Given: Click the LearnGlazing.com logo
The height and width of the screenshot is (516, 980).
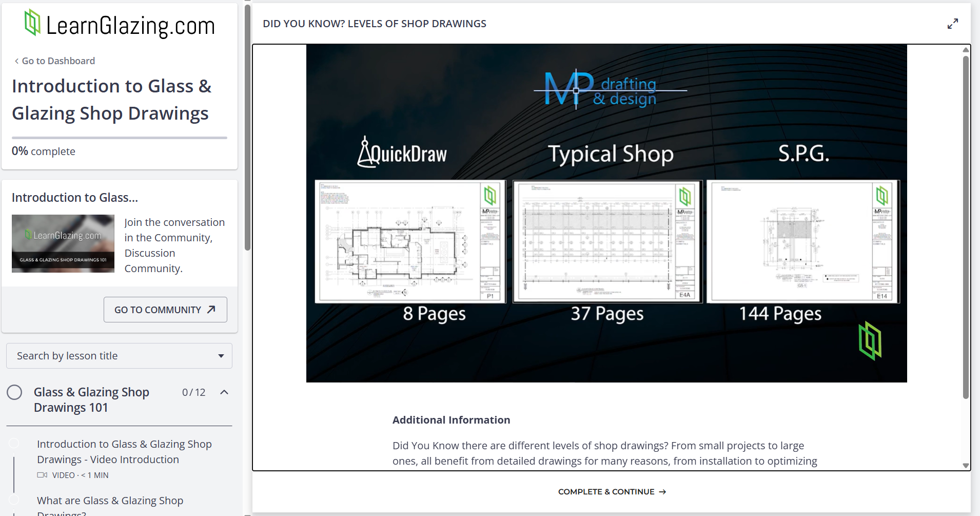Looking at the screenshot, I should (120, 24).
